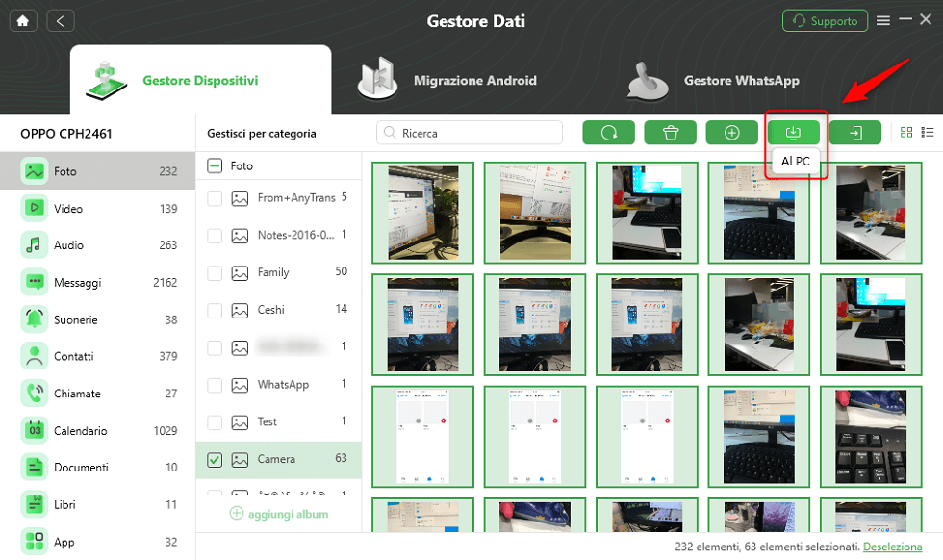The height and width of the screenshot is (560, 943).
Task: Switch to Gestore Dispositivi tab
Action: tap(200, 80)
